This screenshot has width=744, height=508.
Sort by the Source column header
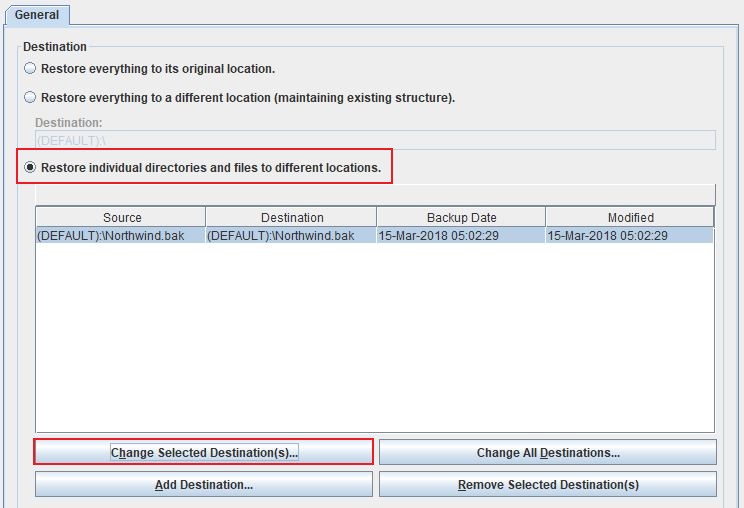pyautogui.click(x=121, y=217)
